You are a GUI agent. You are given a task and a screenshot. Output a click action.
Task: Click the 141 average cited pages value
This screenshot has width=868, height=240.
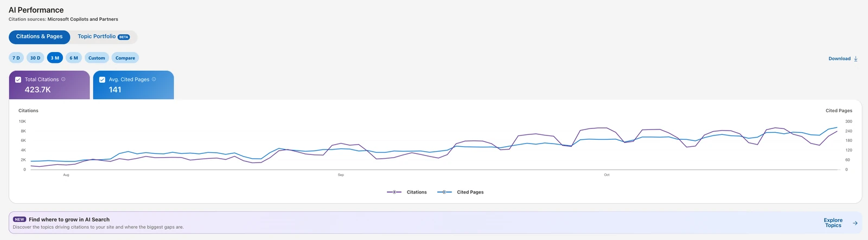click(x=115, y=90)
